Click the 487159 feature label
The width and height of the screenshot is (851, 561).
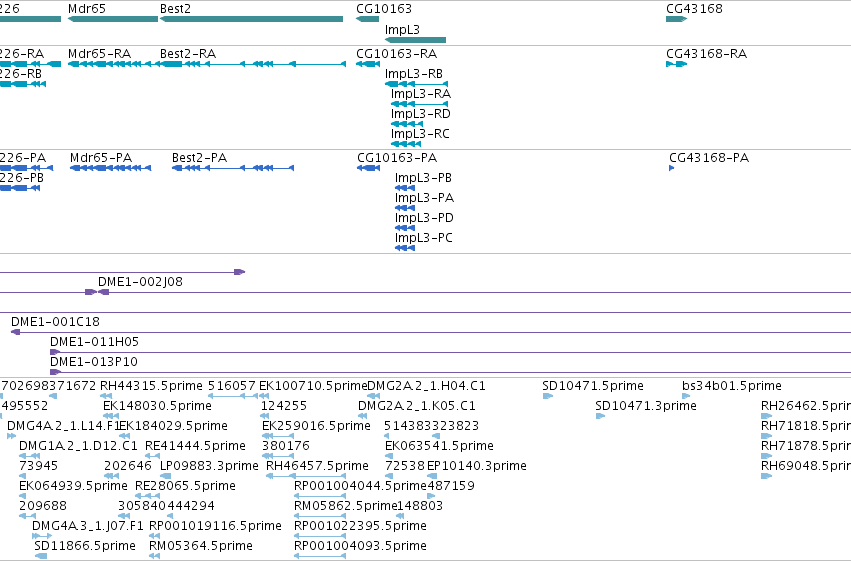click(451, 486)
